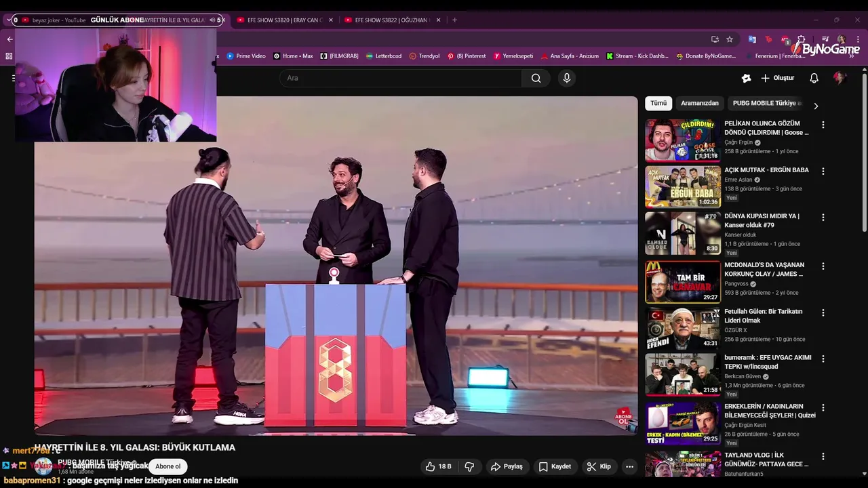Open bumeramk EFE UYGAC video thumbnail
Viewport: 868px width, 488px height.
coord(682,374)
